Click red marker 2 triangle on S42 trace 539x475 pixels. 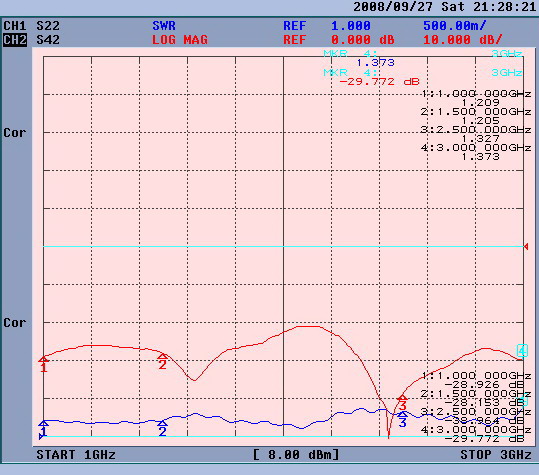[162, 356]
